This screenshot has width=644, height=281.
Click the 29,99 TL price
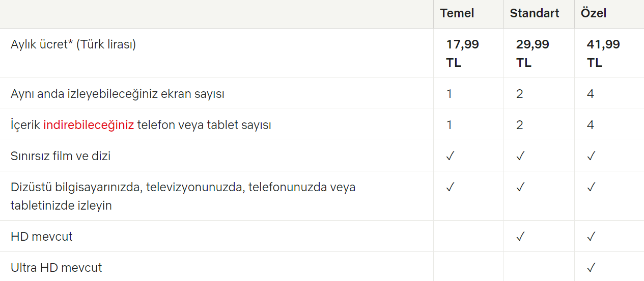click(x=533, y=54)
